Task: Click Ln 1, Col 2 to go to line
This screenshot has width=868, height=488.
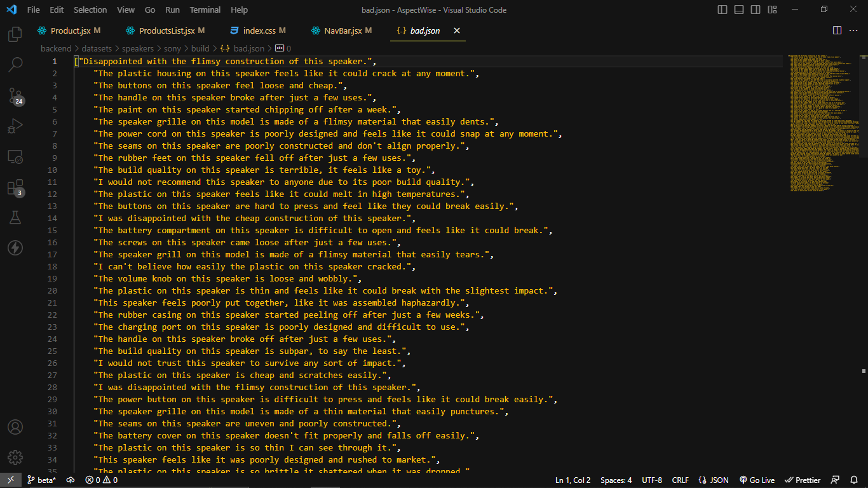Action: [573, 480]
